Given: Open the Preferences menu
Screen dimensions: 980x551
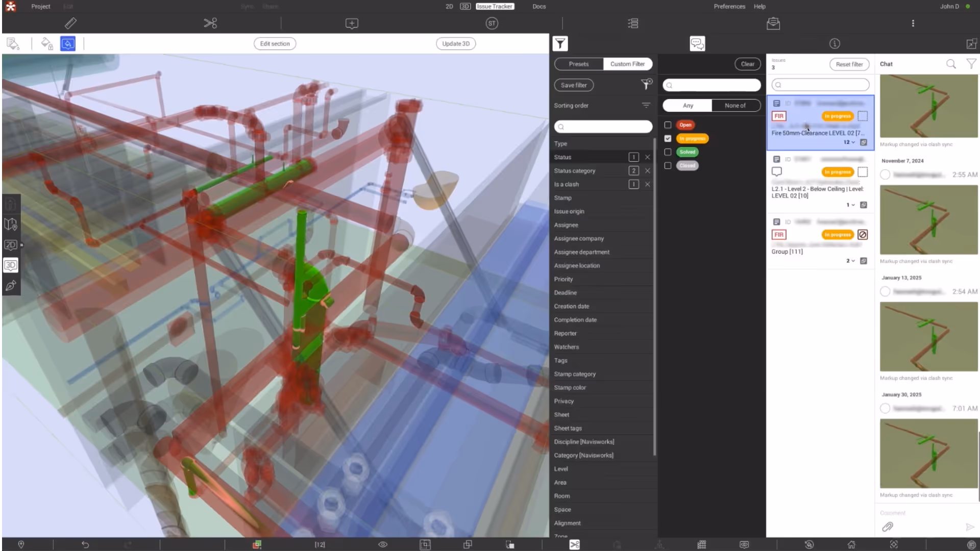Looking at the screenshot, I should (x=729, y=7).
